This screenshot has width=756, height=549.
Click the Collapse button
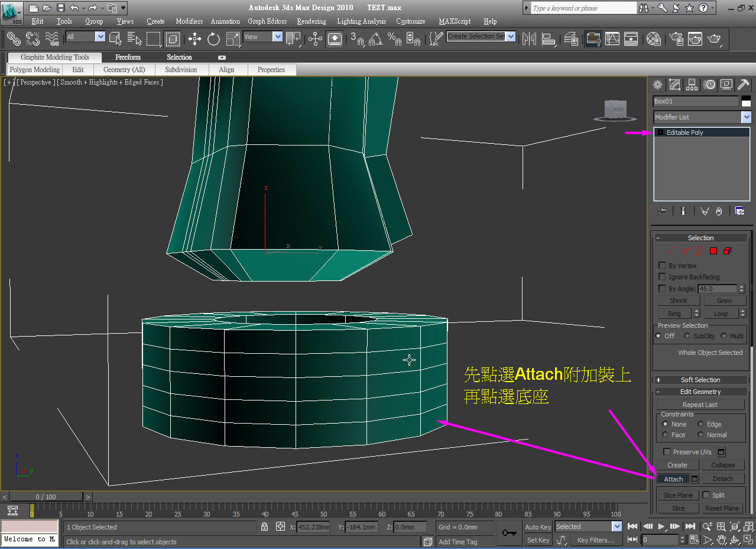[722, 465]
